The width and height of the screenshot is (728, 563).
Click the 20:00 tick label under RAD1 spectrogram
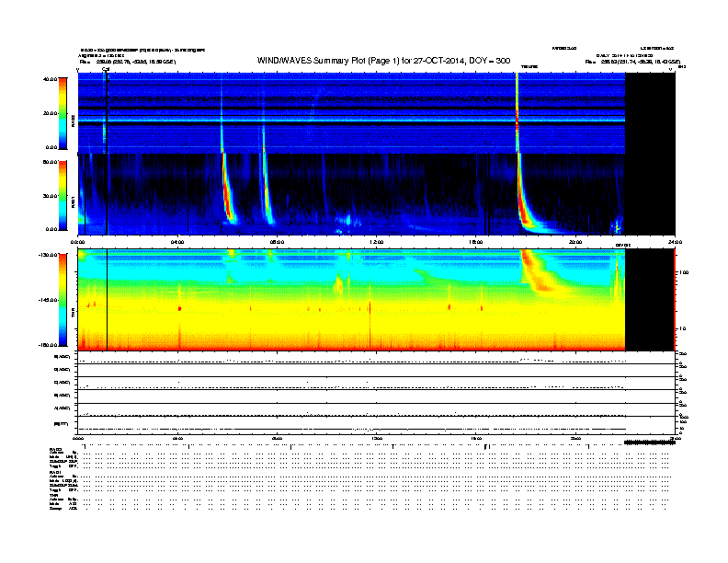tap(575, 242)
